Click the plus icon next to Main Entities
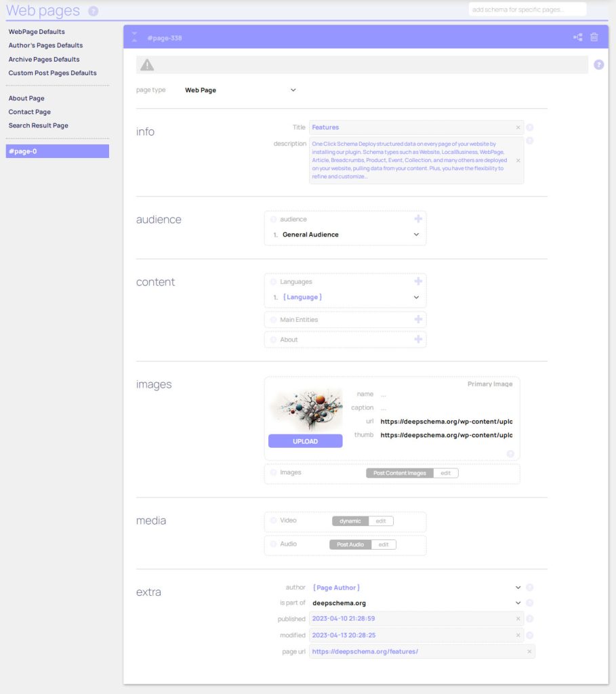This screenshot has width=616, height=694. pos(418,319)
